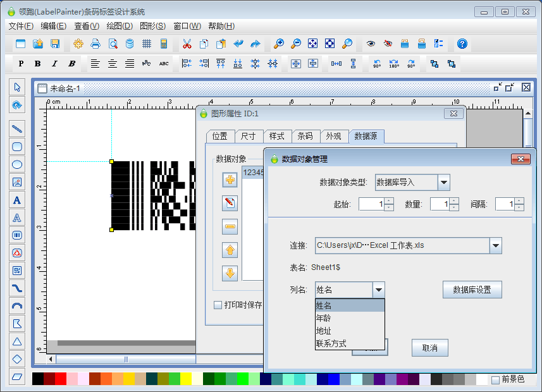Select the arrow pointer tool
This screenshot has width=542, height=392.
(17, 87)
